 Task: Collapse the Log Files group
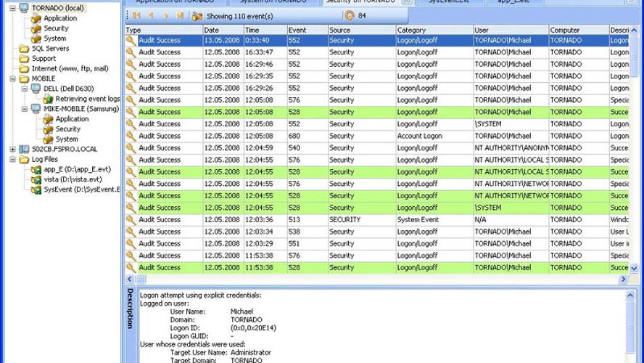pos(12,159)
